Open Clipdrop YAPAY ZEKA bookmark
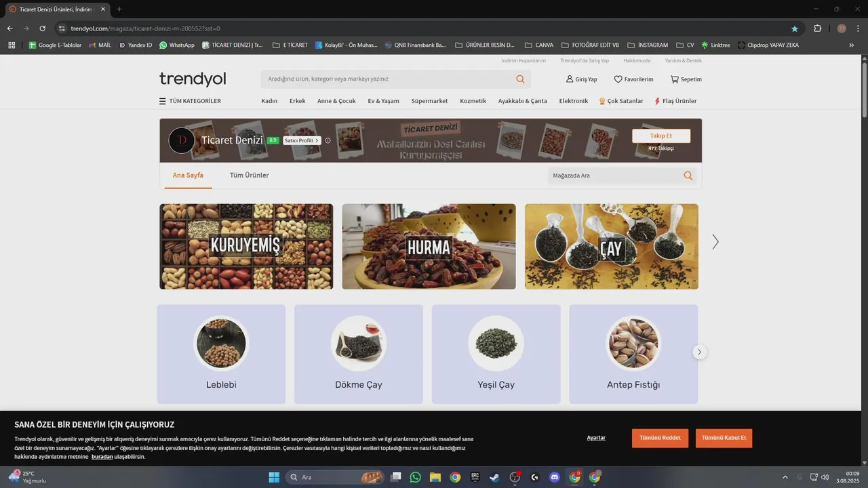The image size is (868, 488). click(768, 45)
